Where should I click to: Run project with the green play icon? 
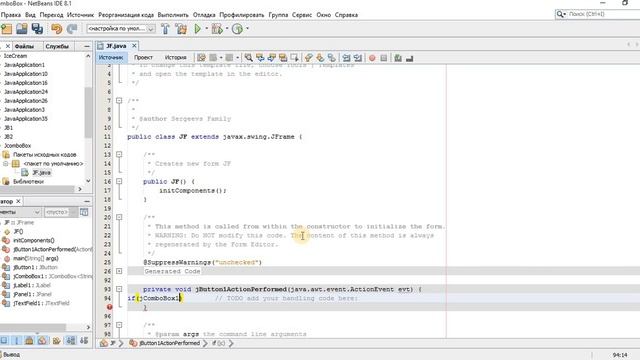point(198,29)
